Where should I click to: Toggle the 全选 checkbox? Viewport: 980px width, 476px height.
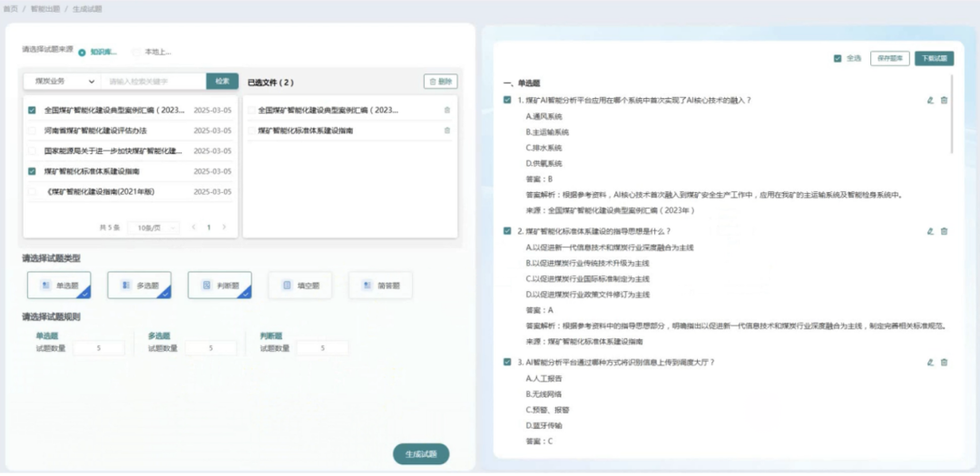(838, 58)
